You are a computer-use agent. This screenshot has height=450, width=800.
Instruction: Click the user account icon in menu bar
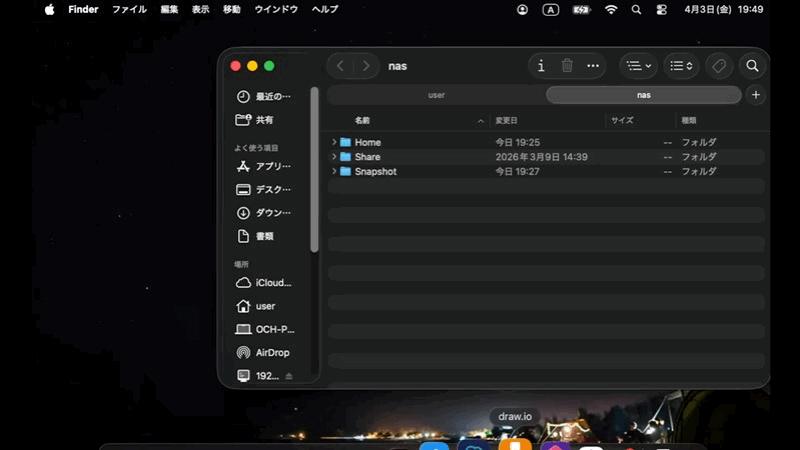click(522, 9)
